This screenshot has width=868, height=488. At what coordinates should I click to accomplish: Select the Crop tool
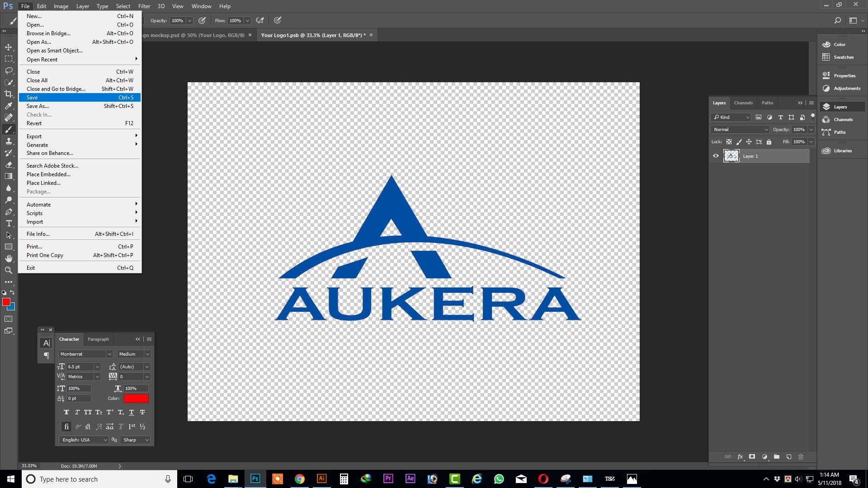pyautogui.click(x=9, y=94)
